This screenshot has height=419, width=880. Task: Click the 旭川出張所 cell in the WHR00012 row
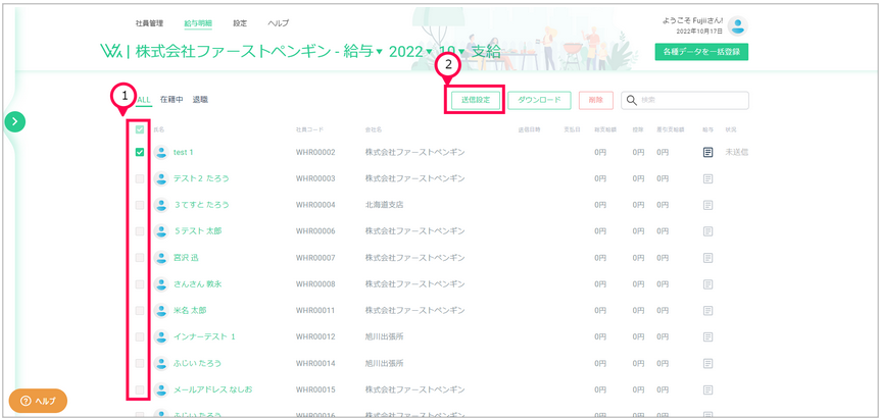tap(384, 337)
